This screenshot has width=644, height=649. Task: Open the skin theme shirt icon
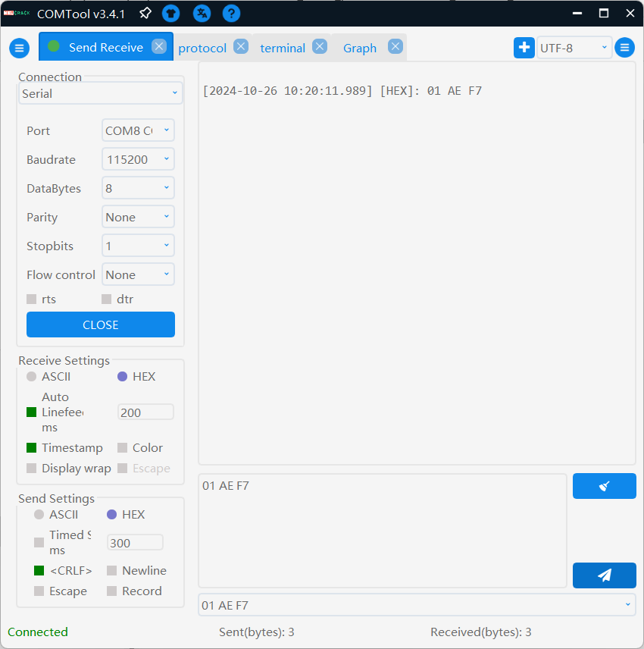pos(170,14)
